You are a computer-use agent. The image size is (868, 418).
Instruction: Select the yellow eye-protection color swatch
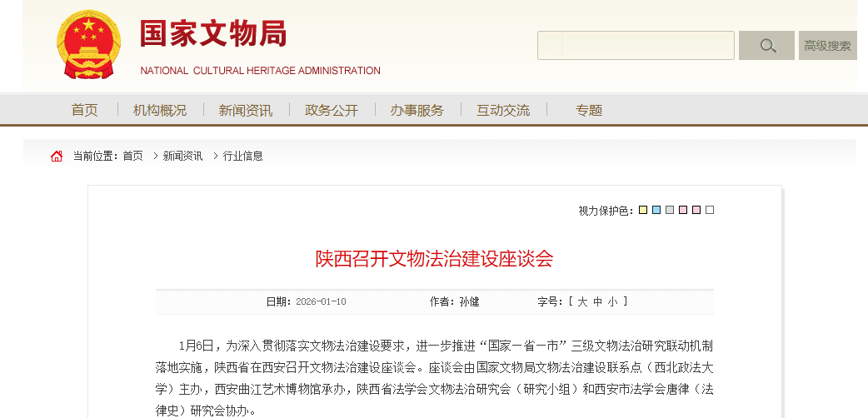643,210
